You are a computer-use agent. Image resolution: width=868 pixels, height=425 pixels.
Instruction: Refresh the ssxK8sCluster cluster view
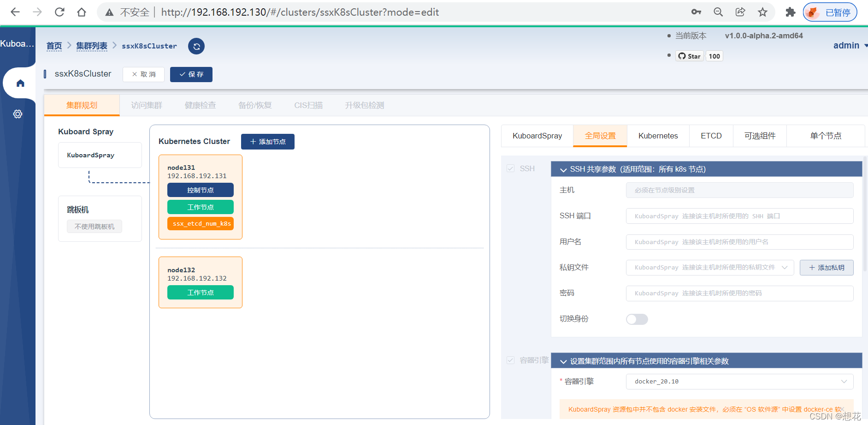click(x=196, y=46)
